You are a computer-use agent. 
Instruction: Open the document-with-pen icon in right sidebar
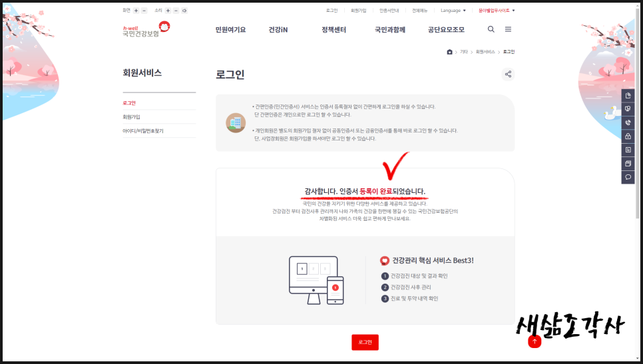coord(628,96)
